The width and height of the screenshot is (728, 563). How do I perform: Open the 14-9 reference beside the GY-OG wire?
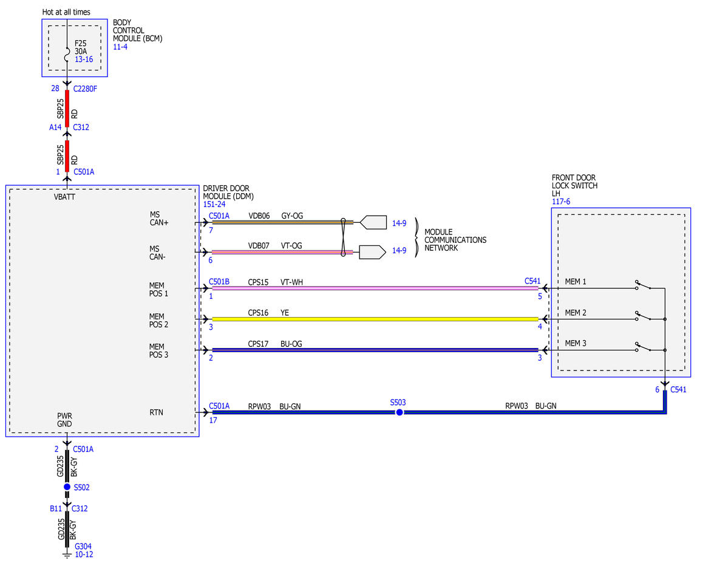(400, 223)
